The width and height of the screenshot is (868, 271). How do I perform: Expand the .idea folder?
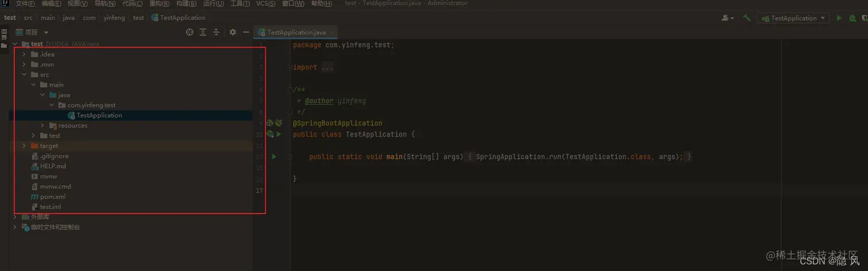tap(24, 55)
